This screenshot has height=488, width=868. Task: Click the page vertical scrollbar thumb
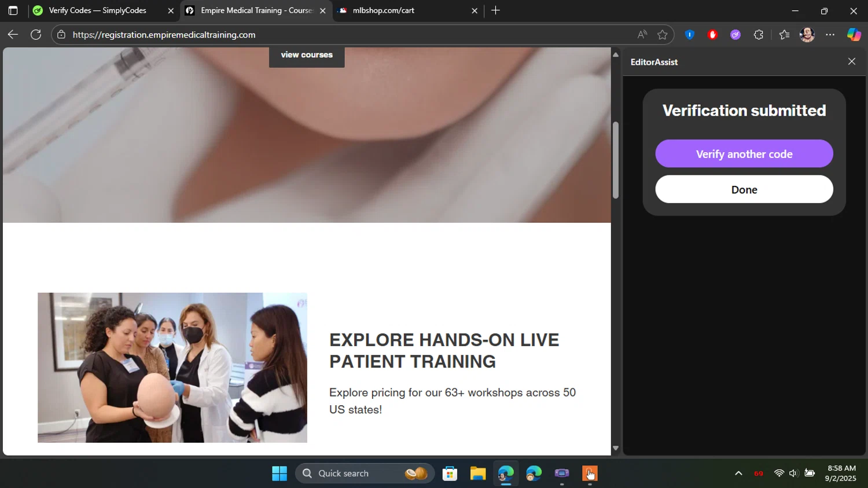click(x=616, y=160)
